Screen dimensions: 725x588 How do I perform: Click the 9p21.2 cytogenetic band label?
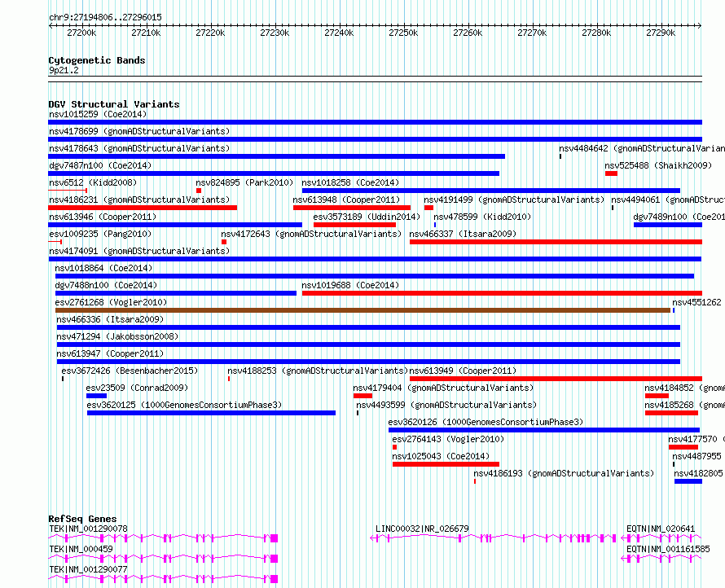pyautogui.click(x=64, y=70)
